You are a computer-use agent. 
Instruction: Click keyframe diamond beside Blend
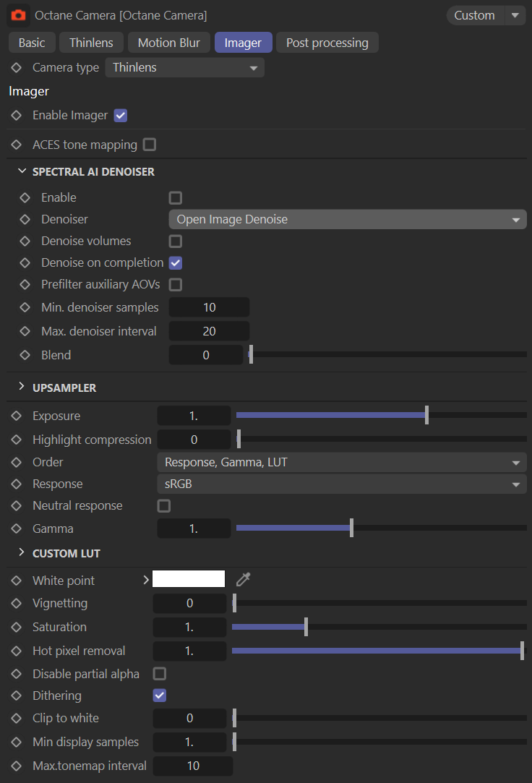[25, 355]
